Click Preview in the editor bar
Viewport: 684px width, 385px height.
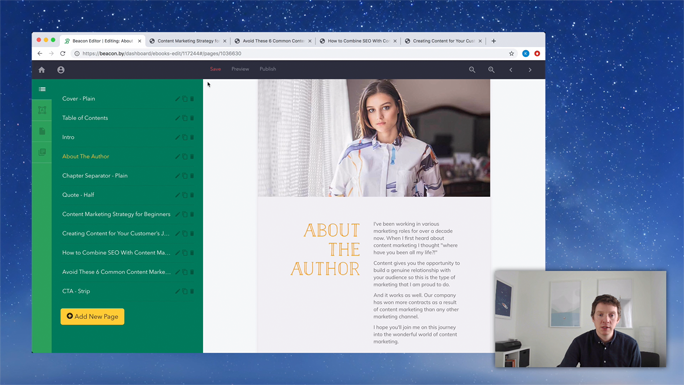240,69
